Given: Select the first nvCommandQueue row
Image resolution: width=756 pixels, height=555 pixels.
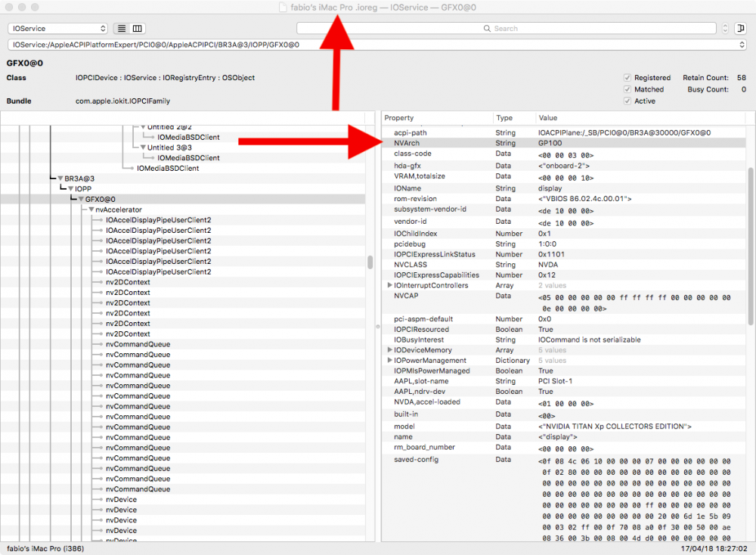Looking at the screenshot, I should (183, 344).
